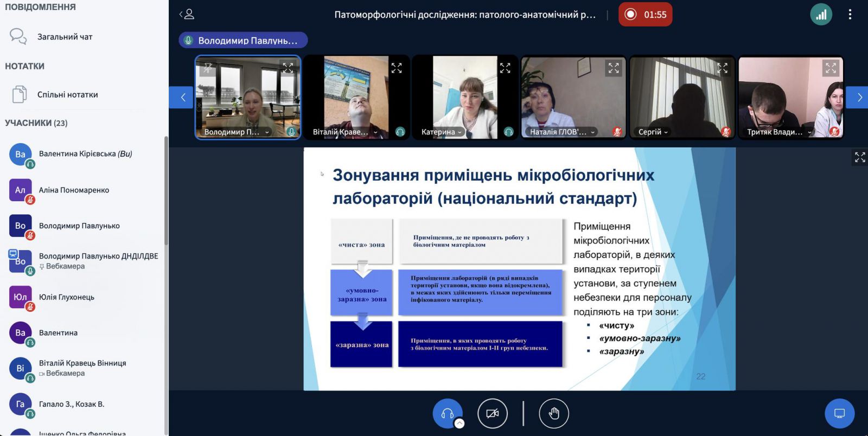868x436 pixels.
Task: Hide the user list panel icon
Action: click(x=187, y=15)
